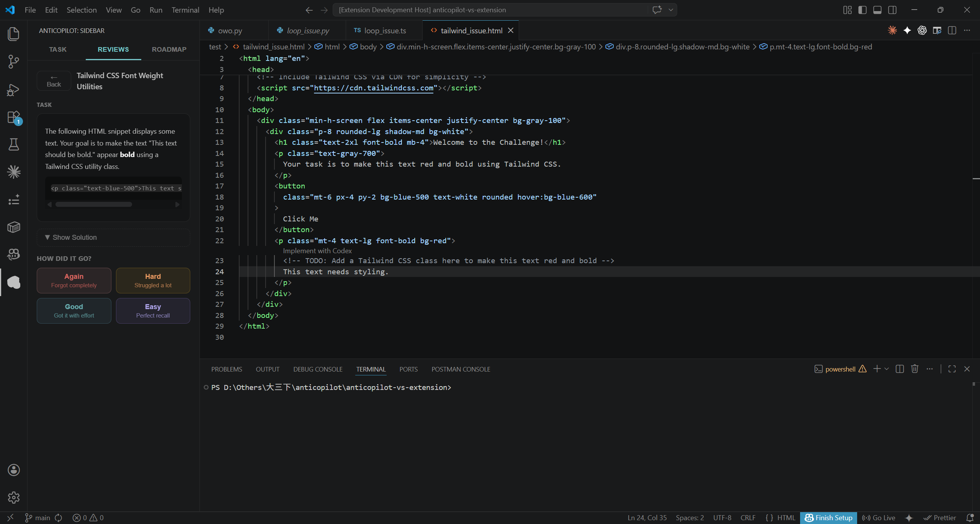Open the Explorer view in activity bar
Viewport: 980px width, 524px height.
[14, 34]
